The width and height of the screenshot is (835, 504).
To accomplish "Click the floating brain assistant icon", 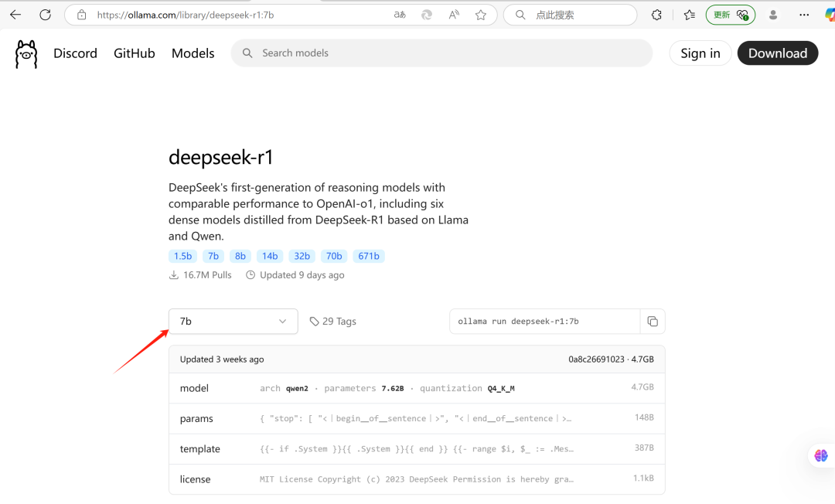I will 821,455.
